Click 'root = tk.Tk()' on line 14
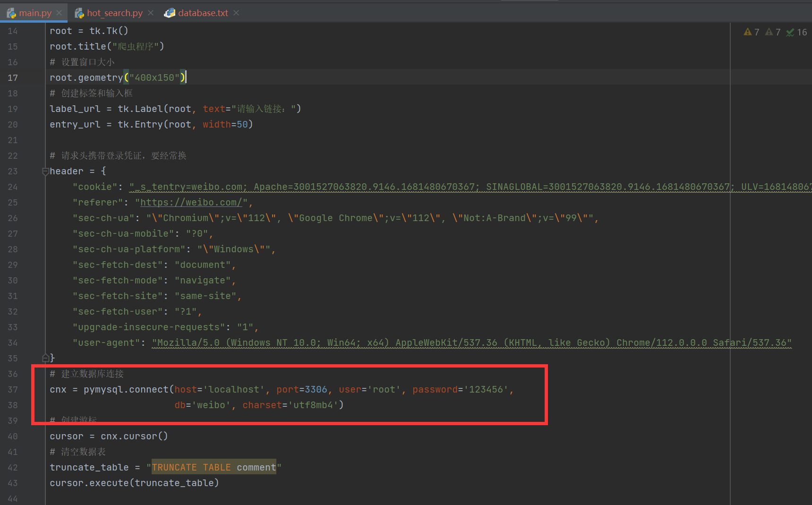812x505 pixels. coord(89,31)
